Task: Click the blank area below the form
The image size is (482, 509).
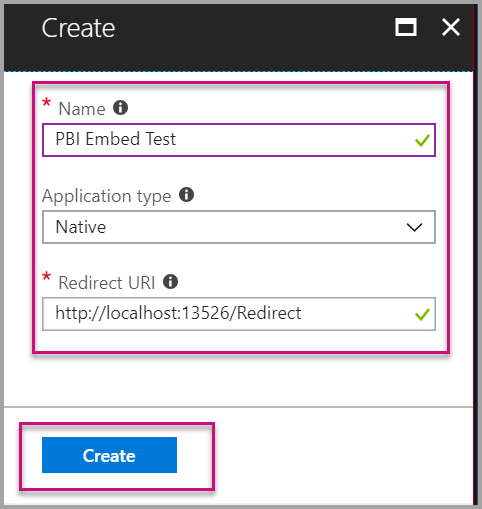Action: (239, 380)
